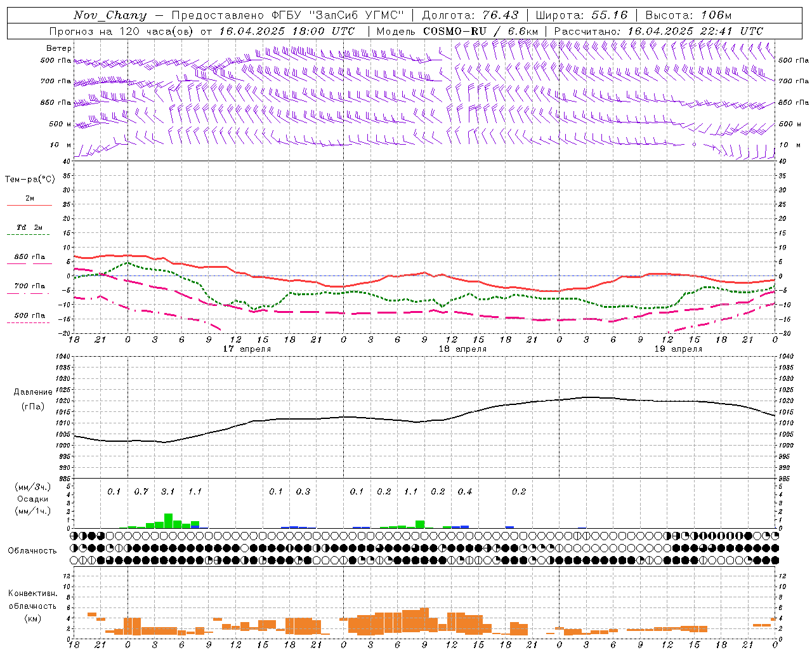812x650 pixels.
Task: Click the Осадки label
Action: coord(32,499)
